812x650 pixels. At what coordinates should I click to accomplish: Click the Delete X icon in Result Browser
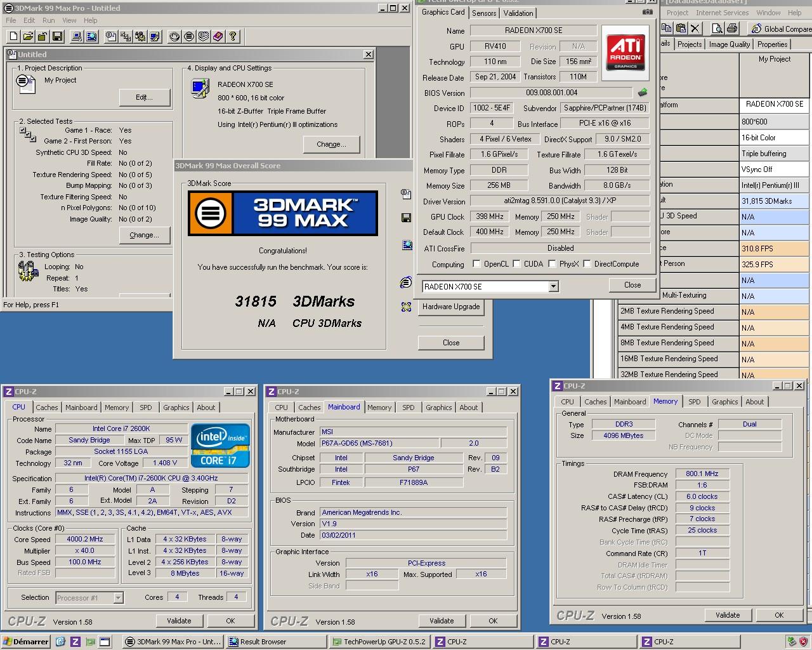click(695, 28)
